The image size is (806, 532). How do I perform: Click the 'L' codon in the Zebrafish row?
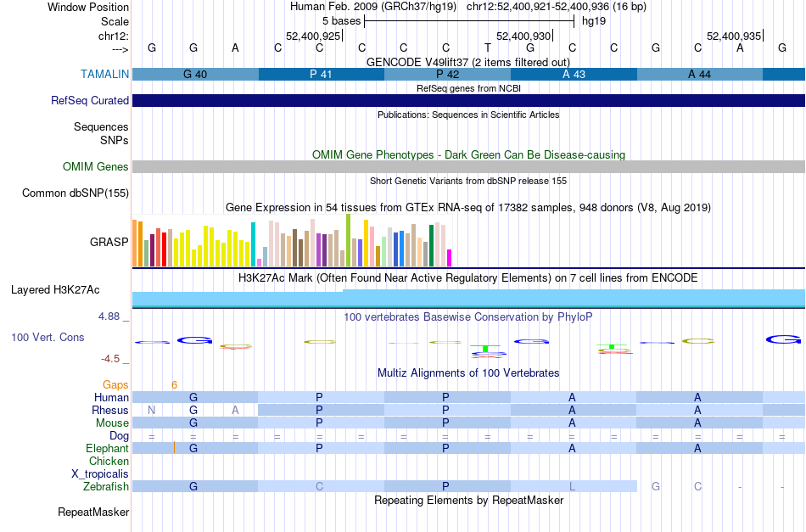coord(572,486)
